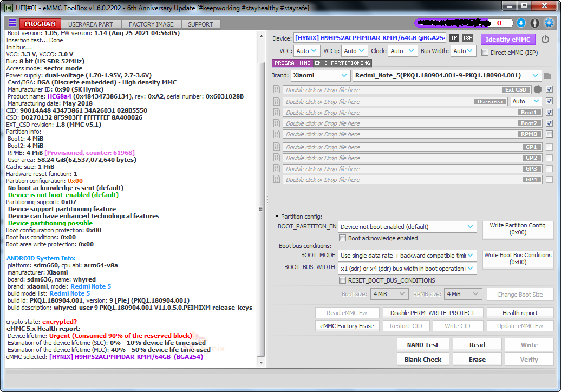Click the UFI application title icon

click(9, 8)
